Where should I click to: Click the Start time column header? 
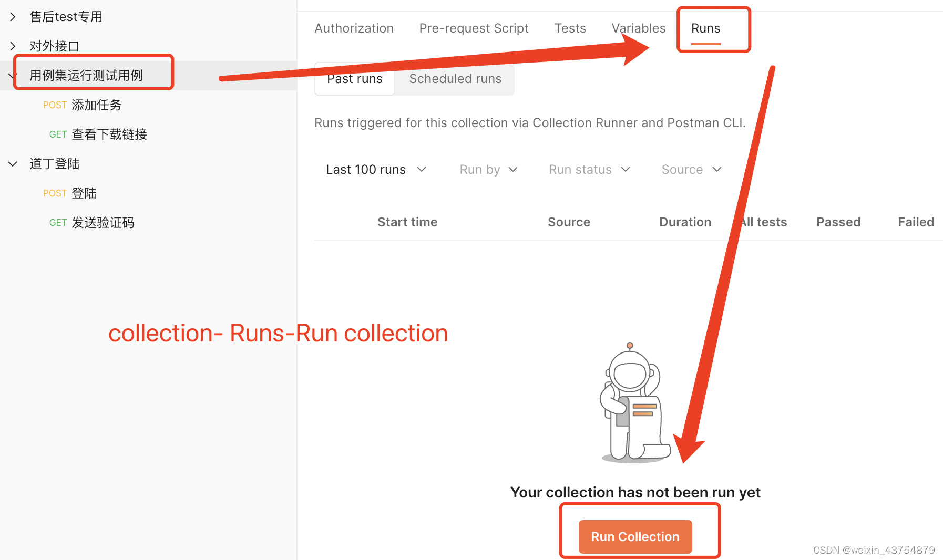click(407, 222)
